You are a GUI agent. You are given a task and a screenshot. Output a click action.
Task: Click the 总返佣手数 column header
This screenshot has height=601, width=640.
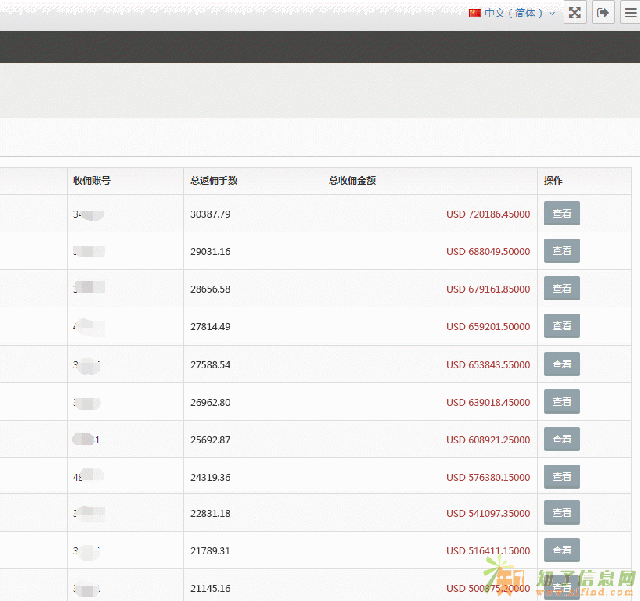213,181
